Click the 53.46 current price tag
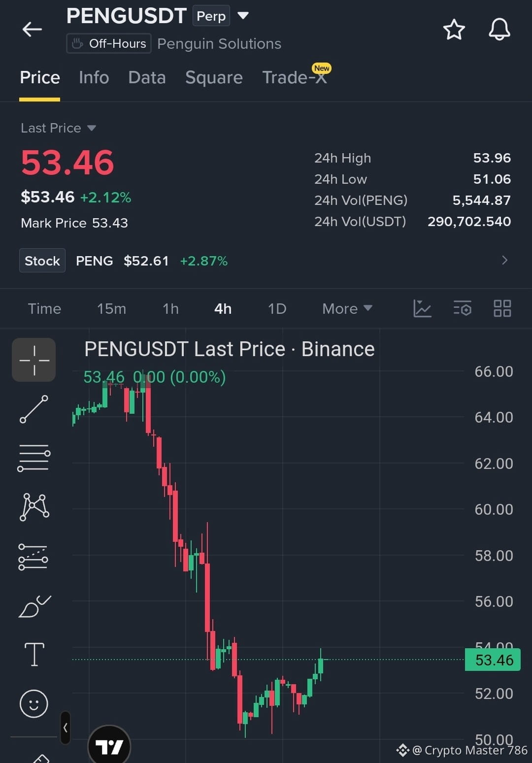The image size is (532, 763). pyautogui.click(x=493, y=660)
